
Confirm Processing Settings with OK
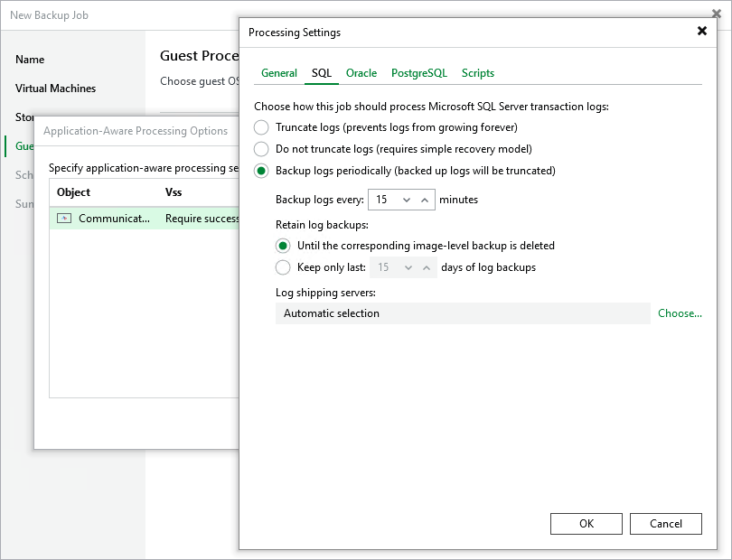(587, 524)
